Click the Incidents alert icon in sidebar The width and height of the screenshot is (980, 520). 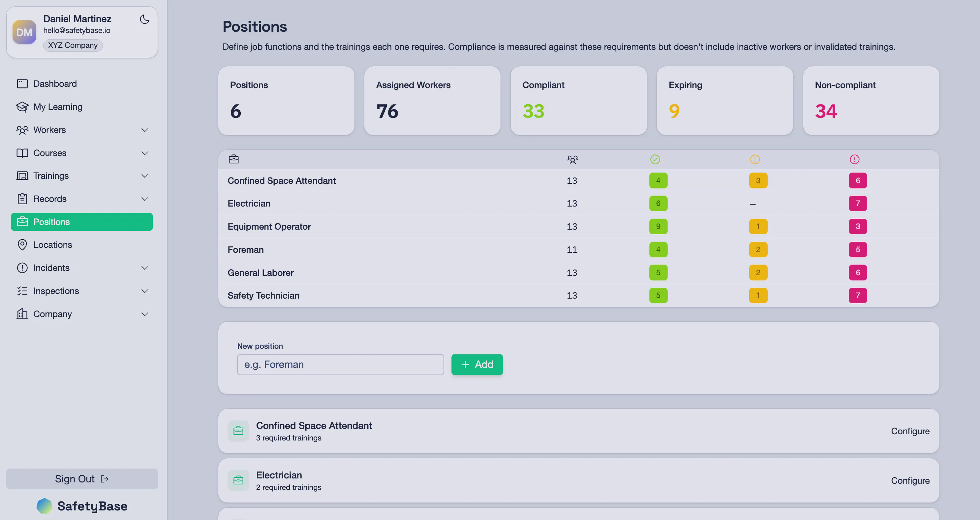coord(22,268)
